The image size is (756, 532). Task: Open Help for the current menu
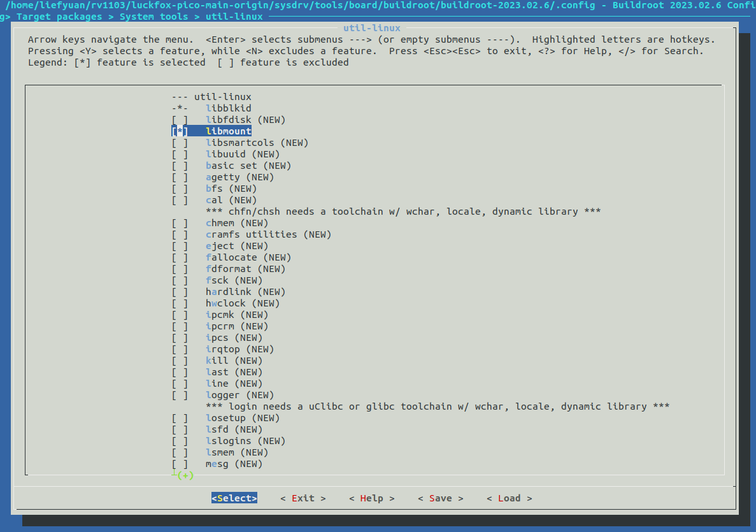pos(371,498)
